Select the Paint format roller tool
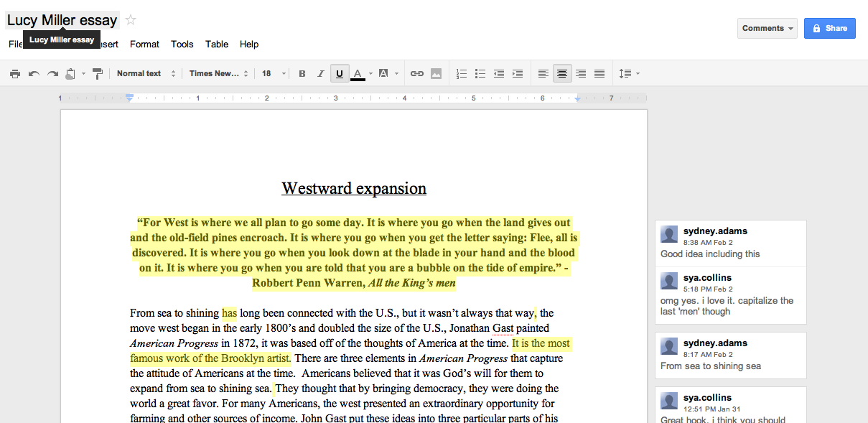 coord(97,73)
